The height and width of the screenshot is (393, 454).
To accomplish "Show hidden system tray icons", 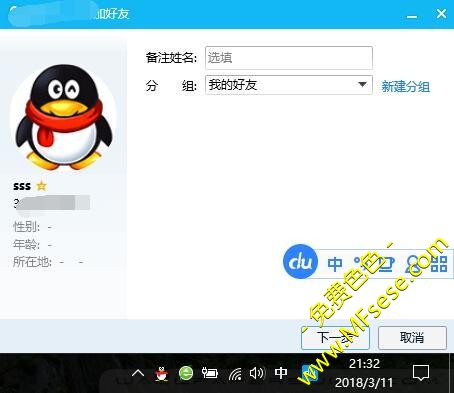I will (138, 373).
